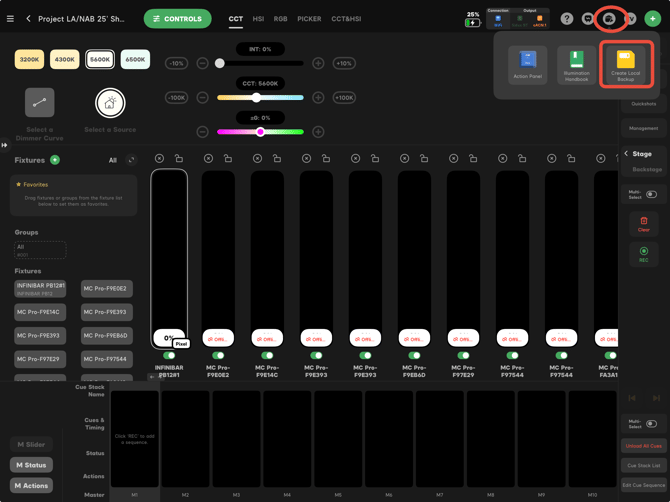Open the hamburger menu
The image size is (670, 502).
10,19
